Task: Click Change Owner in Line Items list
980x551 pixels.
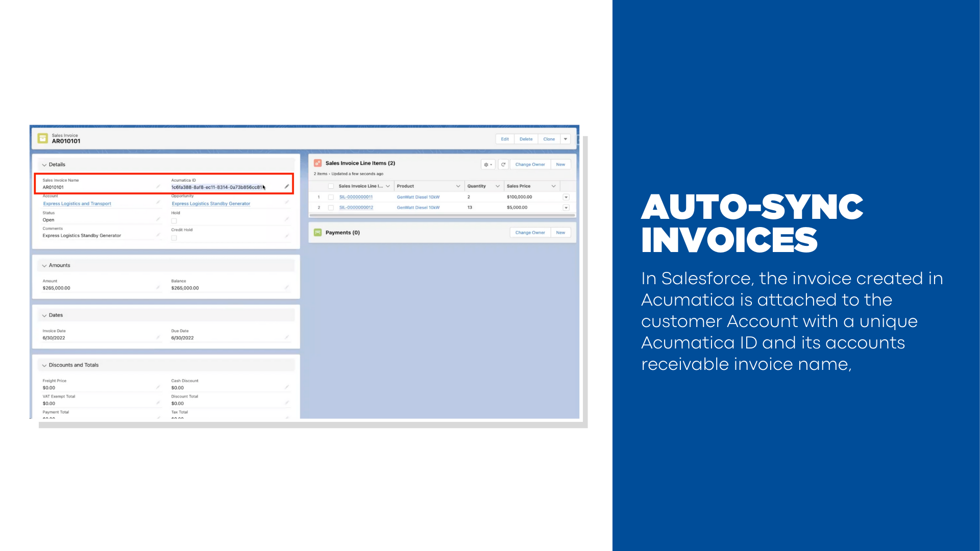Action: pyautogui.click(x=530, y=164)
